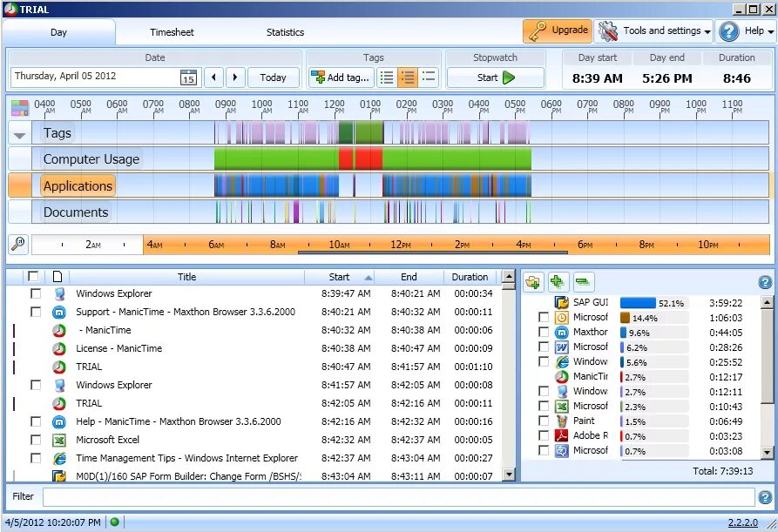Viewport: 778px width, 532px height.
Task: Select the third tag list view icon
Action: [x=428, y=77]
